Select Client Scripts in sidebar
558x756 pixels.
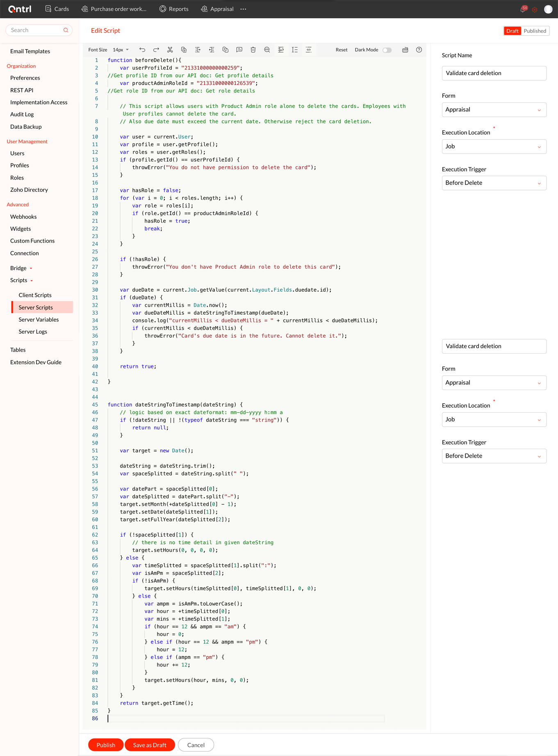(35, 295)
